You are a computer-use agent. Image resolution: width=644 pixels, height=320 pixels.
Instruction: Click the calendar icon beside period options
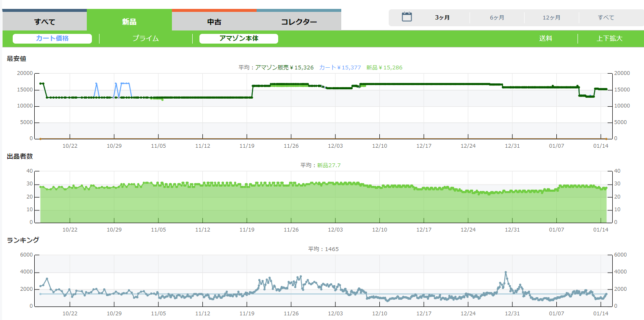406,17
